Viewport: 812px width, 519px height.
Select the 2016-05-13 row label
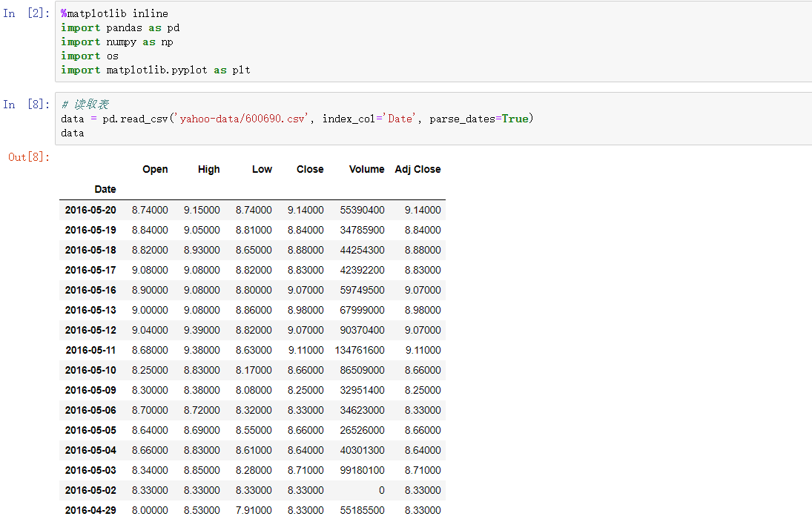pos(90,310)
